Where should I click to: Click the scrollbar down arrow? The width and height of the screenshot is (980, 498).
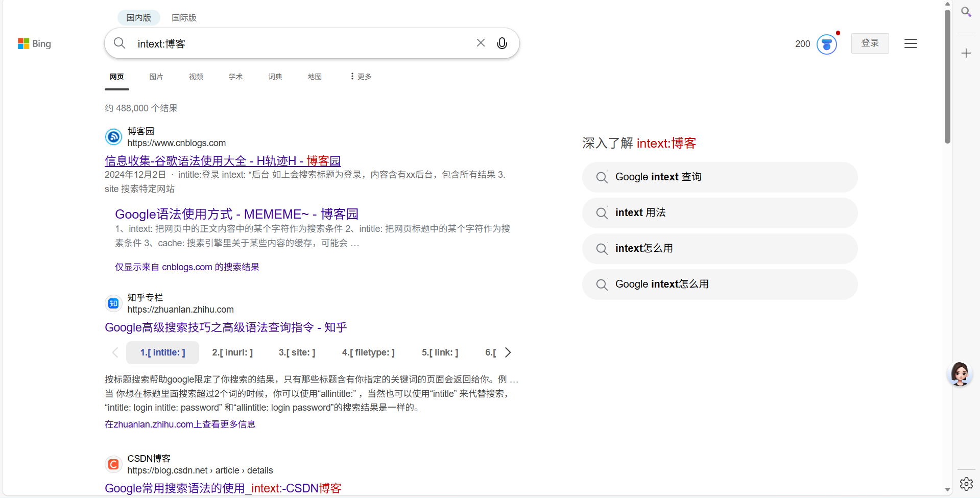pyautogui.click(x=947, y=490)
